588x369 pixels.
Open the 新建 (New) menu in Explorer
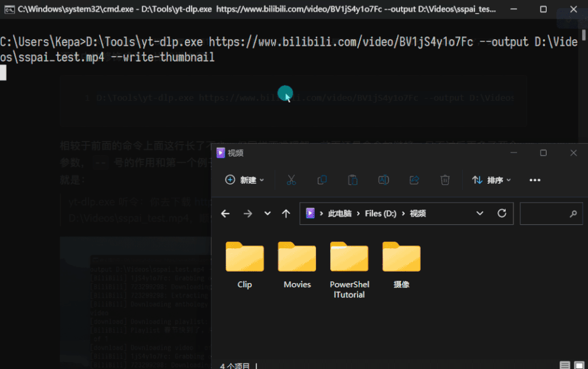point(245,180)
